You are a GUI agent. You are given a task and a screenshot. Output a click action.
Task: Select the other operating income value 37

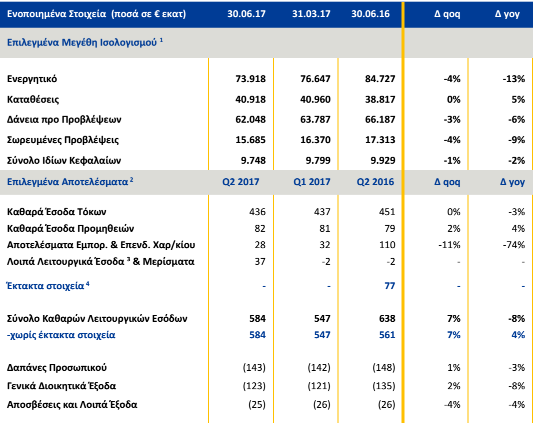260,262
